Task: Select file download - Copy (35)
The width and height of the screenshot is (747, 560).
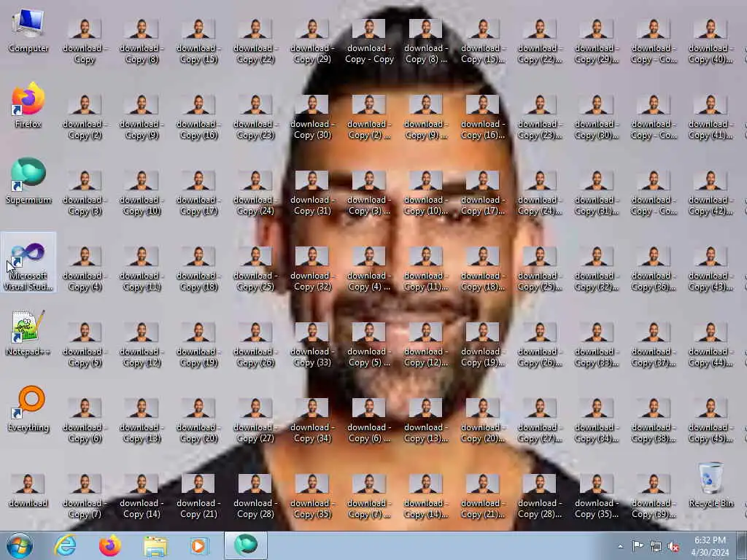Action: [x=312, y=497]
